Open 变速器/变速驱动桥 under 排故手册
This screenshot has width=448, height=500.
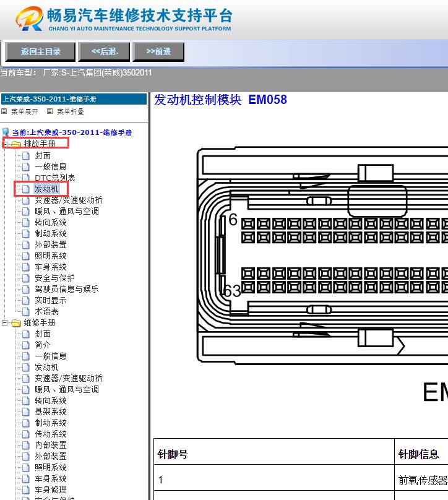click(69, 200)
